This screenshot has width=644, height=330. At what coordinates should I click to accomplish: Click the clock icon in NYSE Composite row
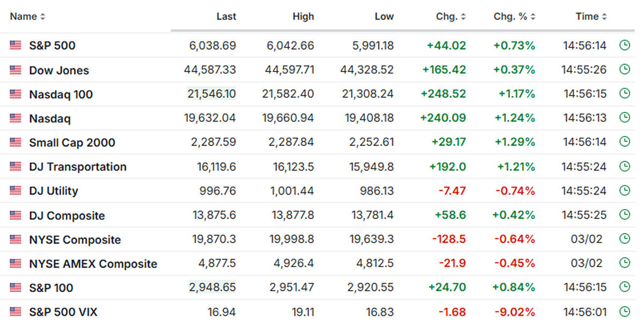[624, 239]
